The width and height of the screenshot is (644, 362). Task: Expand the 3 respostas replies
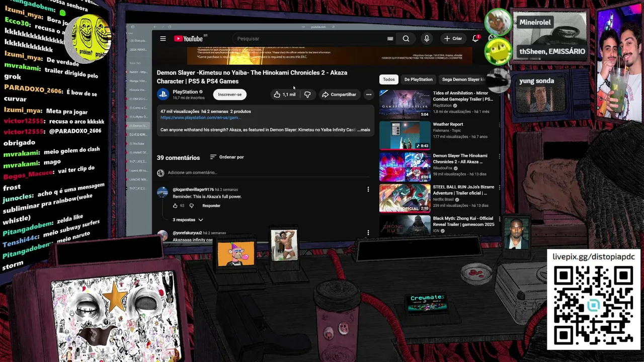(x=188, y=220)
